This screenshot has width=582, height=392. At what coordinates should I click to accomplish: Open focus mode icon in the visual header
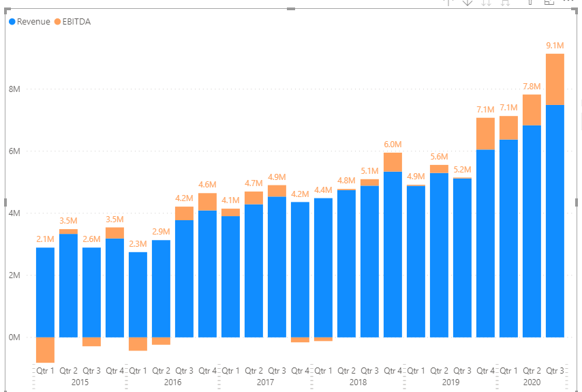click(549, 2)
